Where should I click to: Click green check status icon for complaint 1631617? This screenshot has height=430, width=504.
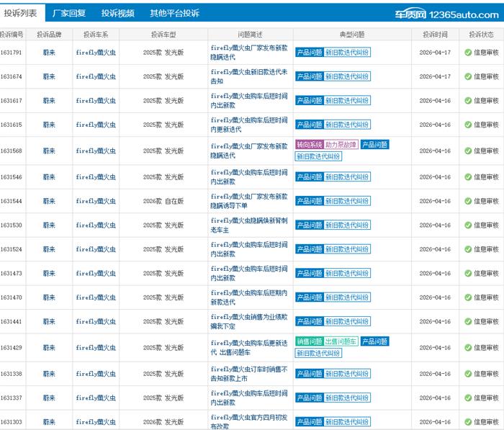pos(468,100)
